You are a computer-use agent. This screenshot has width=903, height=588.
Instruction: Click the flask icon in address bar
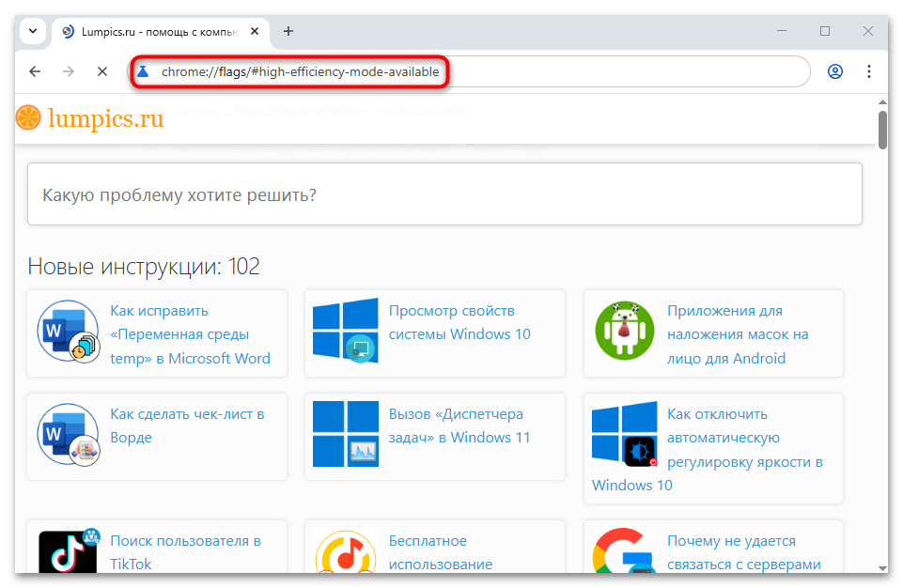pos(144,71)
